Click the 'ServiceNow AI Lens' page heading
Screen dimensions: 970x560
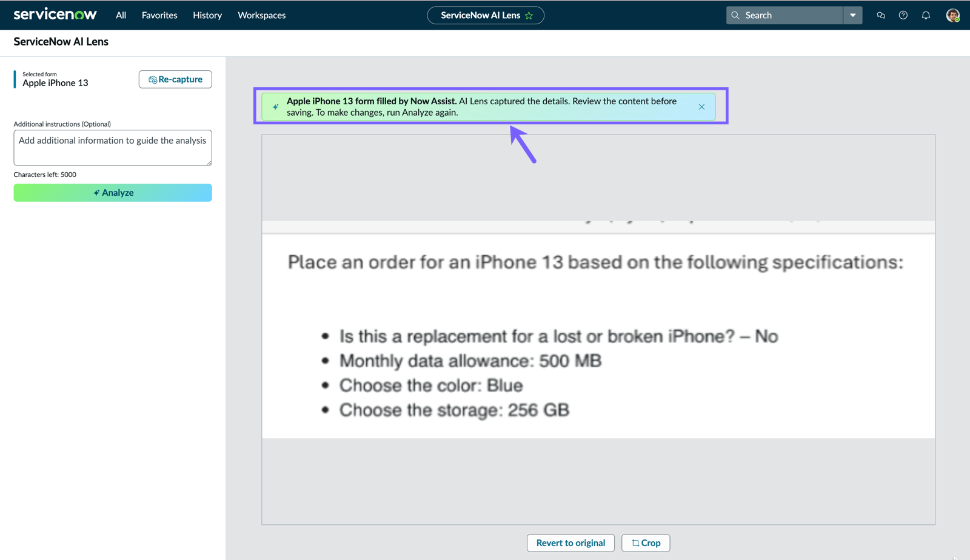tap(61, 42)
